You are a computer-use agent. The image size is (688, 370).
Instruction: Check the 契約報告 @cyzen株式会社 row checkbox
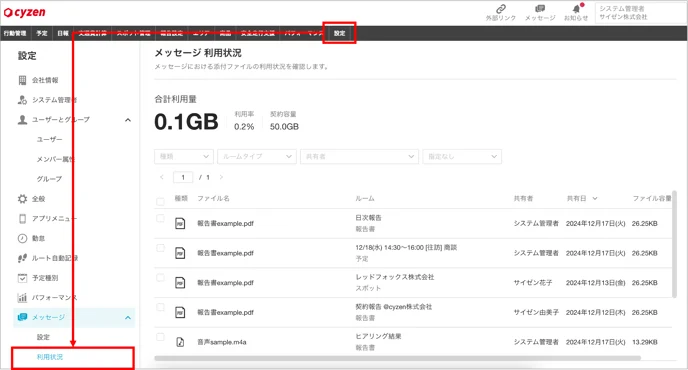click(x=160, y=307)
